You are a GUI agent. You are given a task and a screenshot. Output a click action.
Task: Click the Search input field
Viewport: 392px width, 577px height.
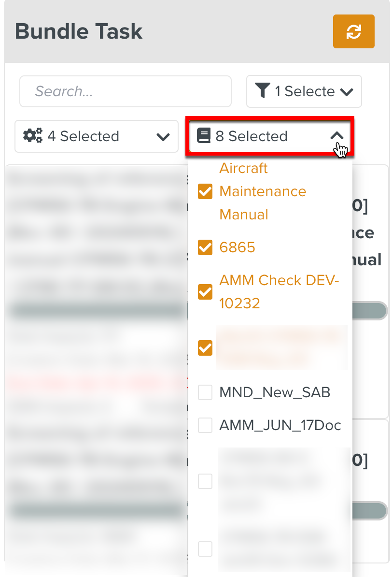(126, 91)
